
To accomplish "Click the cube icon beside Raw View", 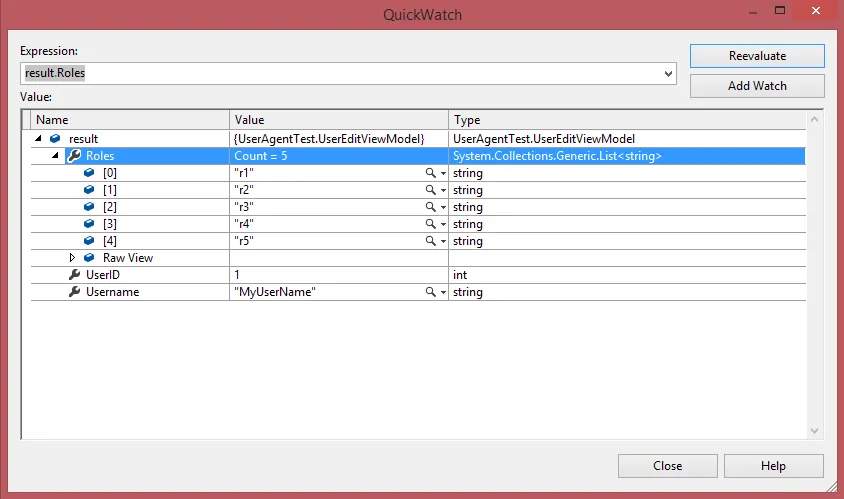I will coord(89,257).
